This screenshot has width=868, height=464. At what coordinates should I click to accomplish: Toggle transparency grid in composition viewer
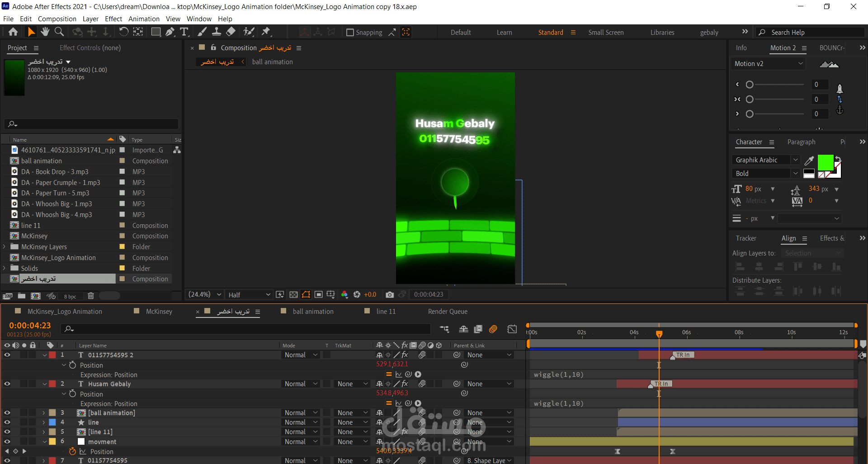293,295
